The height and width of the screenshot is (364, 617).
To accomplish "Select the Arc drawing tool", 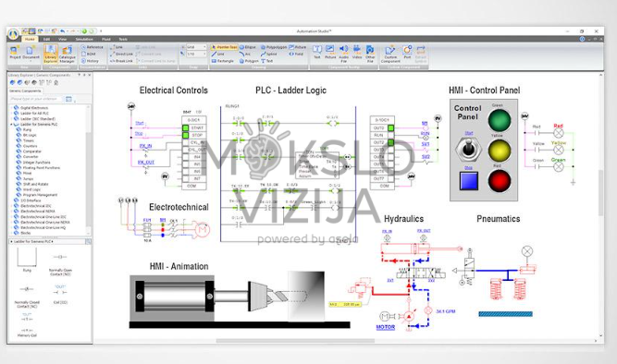I will click(x=245, y=54).
